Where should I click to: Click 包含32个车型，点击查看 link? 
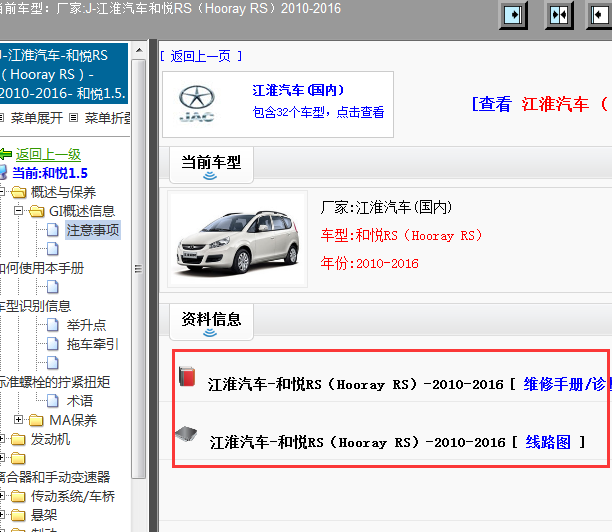coord(318,112)
